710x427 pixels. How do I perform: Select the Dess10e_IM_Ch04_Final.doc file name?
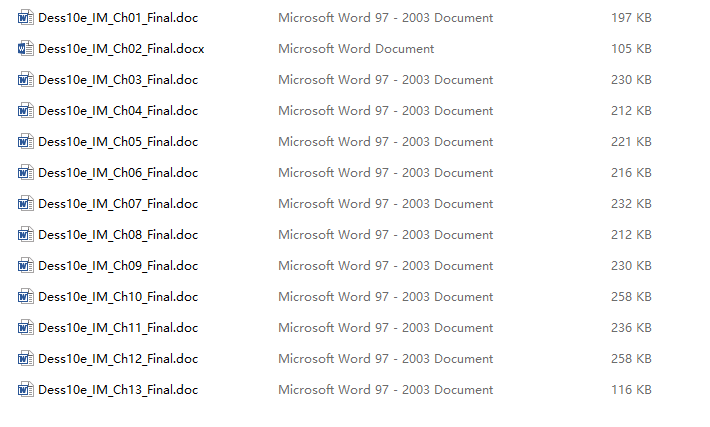click(118, 111)
